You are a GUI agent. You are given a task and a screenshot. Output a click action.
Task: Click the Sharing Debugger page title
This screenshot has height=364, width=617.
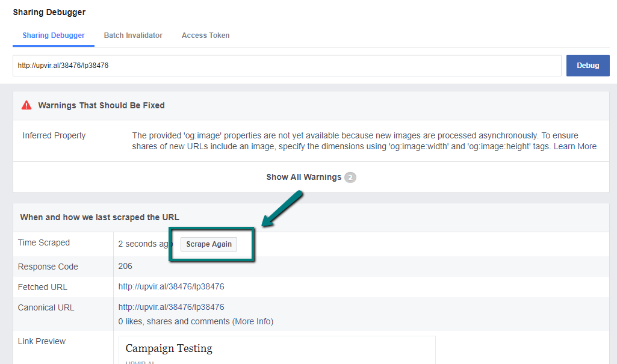click(x=49, y=12)
